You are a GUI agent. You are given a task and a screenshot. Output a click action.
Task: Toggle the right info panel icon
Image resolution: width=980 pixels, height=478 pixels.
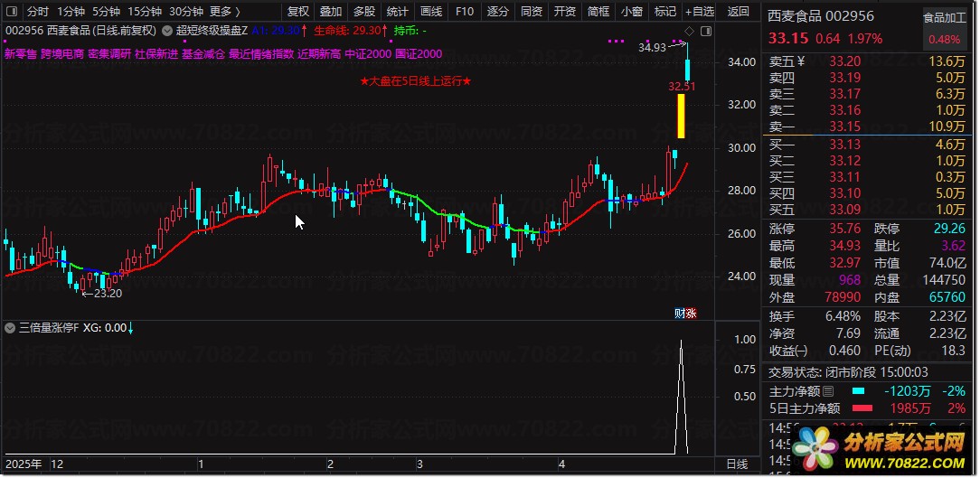(706, 32)
